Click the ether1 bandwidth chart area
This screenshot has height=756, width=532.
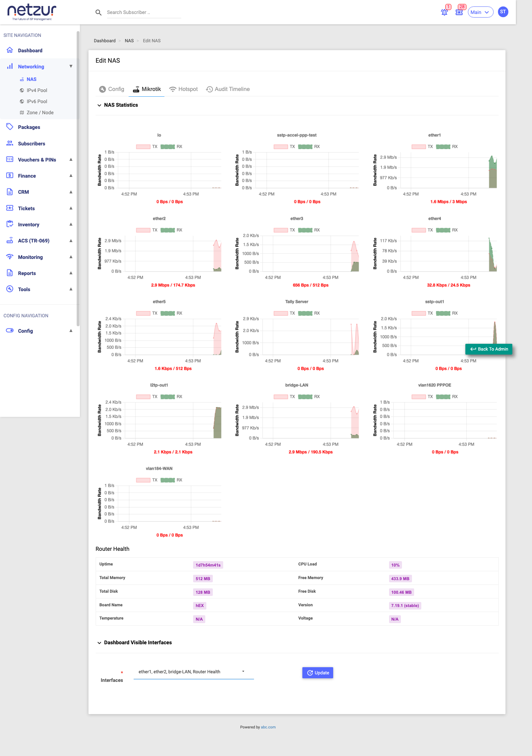coord(449,170)
